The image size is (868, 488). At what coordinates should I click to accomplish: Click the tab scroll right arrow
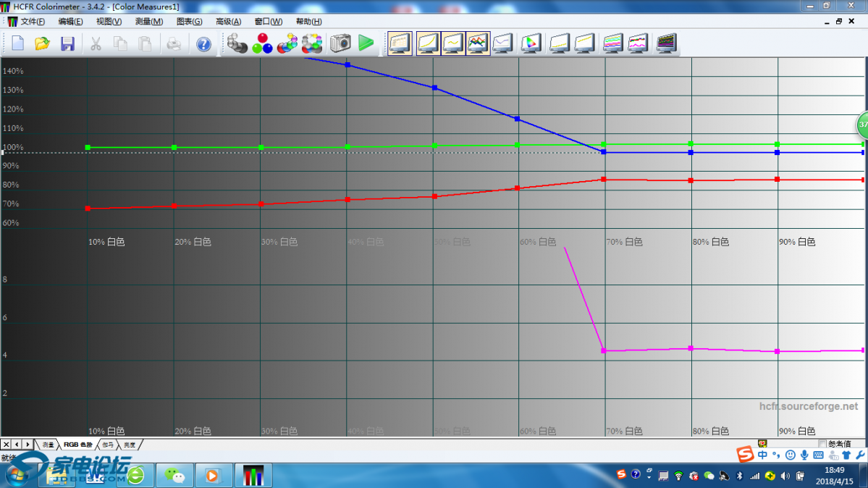(28, 445)
